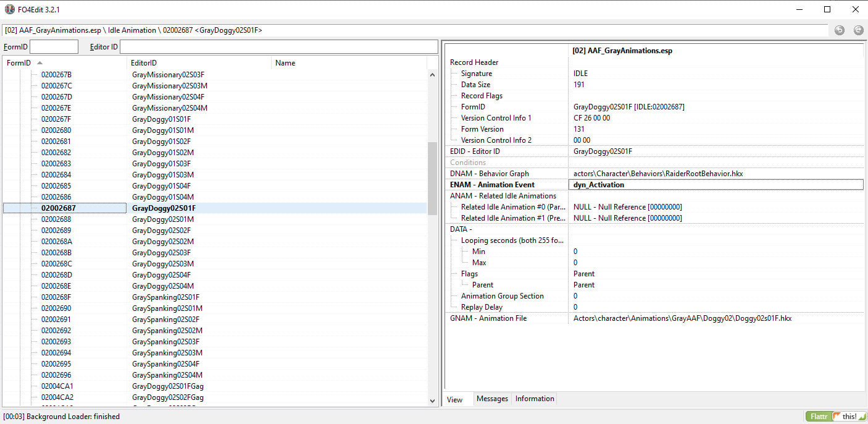This screenshot has height=424, width=868.
Task: Select record 02002684 GrayDoggy01S03M
Action: point(215,175)
